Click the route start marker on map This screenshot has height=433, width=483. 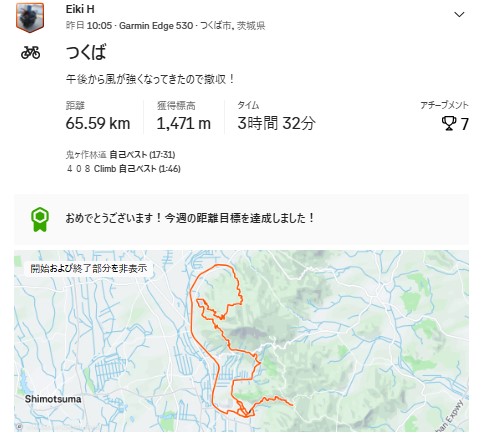tap(248, 412)
